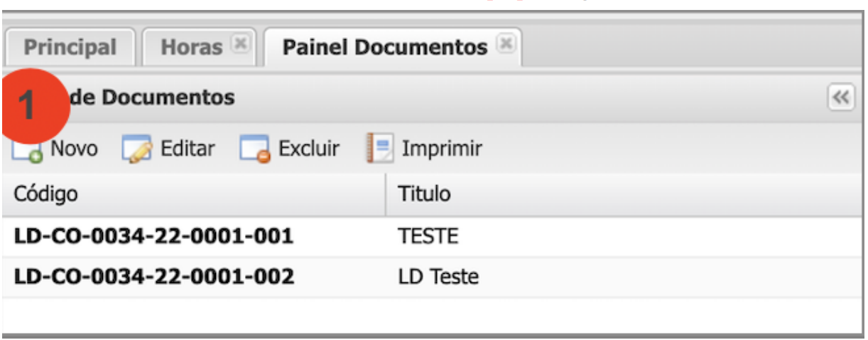Image resolution: width=868 pixels, height=340 pixels.
Task: Click the TESTE title cell
Action: coord(428,237)
